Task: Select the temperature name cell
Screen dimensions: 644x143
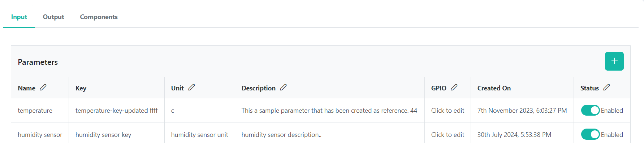Action: coord(35,111)
